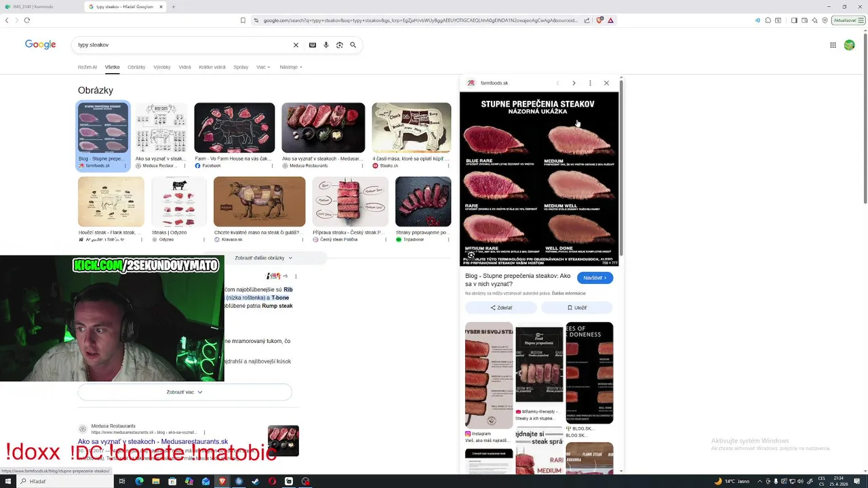Bookmark this page from the address bar
The width and height of the screenshot is (868, 488).
click(243, 20)
